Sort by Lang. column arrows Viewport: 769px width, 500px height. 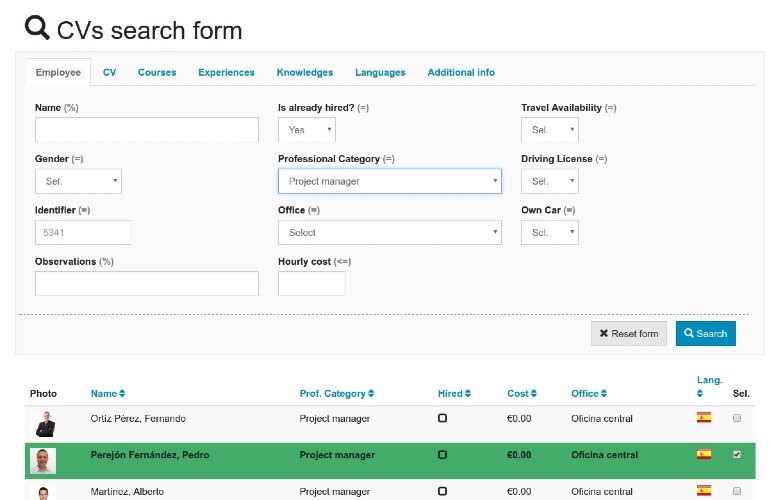(700, 394)
